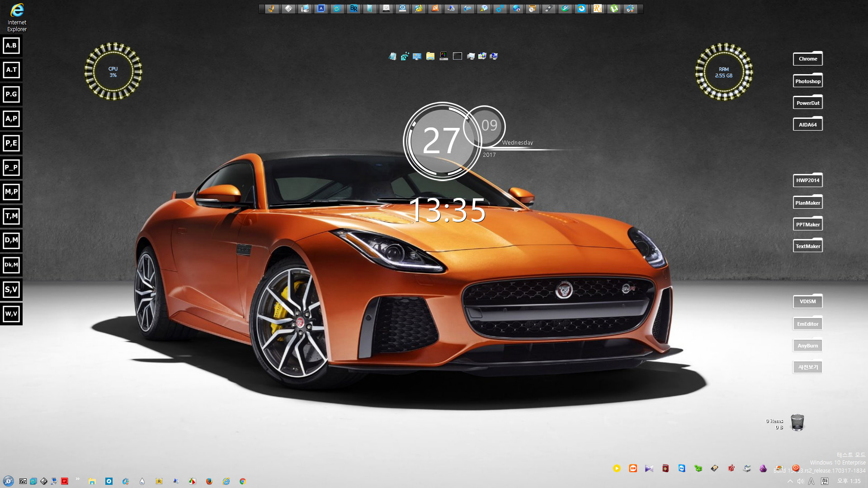Open the P,E launcher tile
Screen dimensions: 868x488
(x=11, y=143)
